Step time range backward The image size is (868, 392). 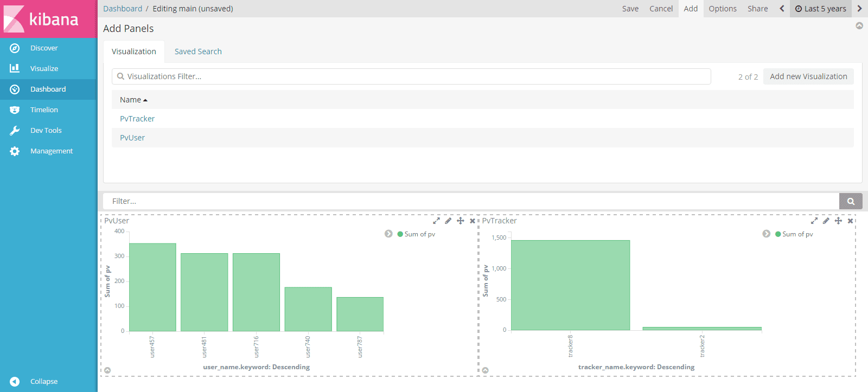[782, 9]
